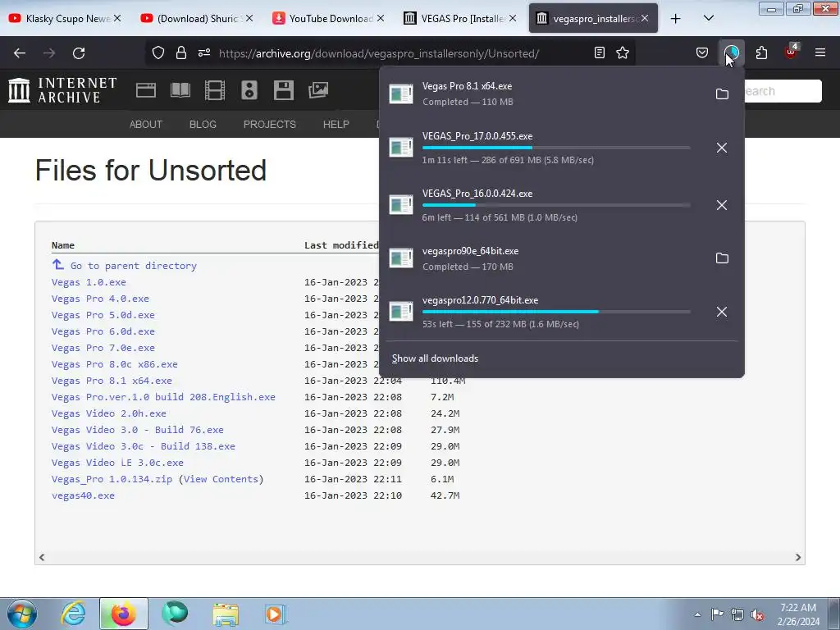Bookmark this page with the star

click(x=623, y=52)
